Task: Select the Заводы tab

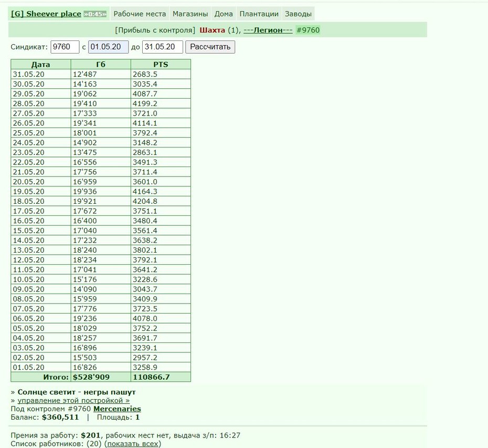Action: pyautogui.click(x=298, y=14)
